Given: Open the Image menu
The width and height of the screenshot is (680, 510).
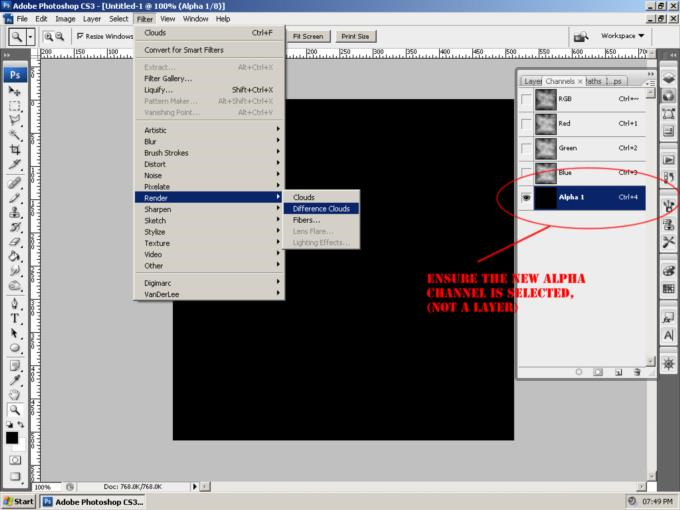Looking at the screenshot, I should [65, 19].
